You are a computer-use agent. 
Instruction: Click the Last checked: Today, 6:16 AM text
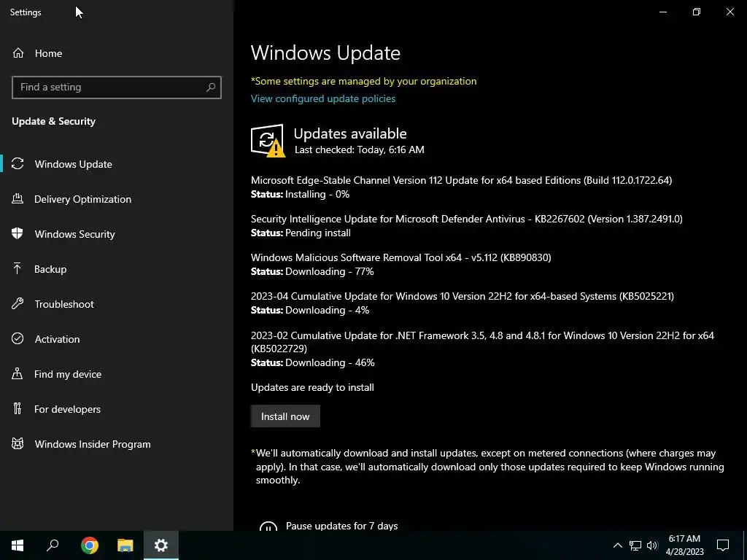[x=359, y=149]
